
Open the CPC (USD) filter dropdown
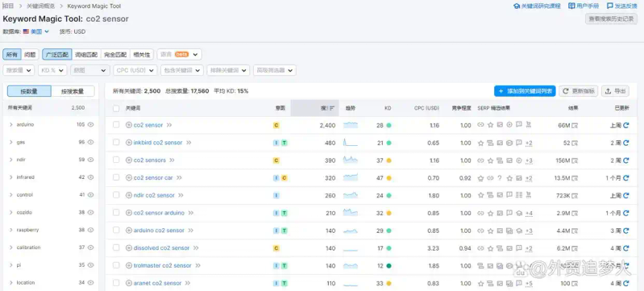(x=135, y=70)
